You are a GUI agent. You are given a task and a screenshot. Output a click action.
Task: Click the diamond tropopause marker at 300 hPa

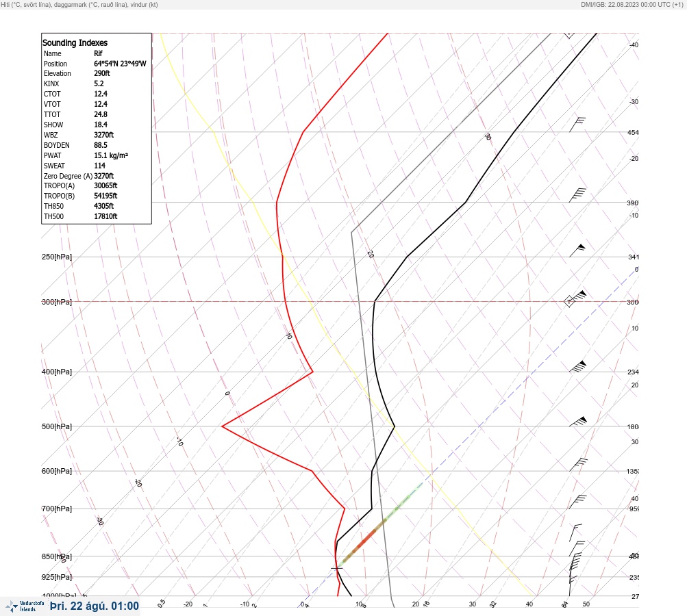coord(569,301)
